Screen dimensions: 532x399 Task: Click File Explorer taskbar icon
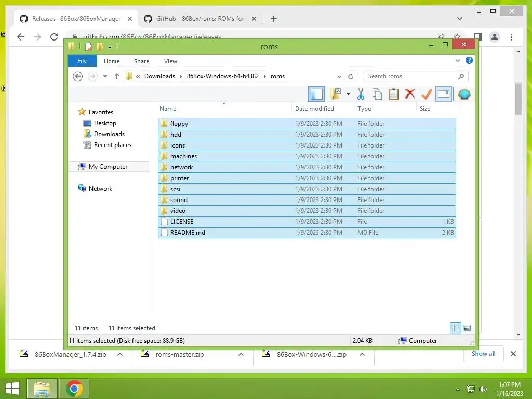(x=42, y=389)
